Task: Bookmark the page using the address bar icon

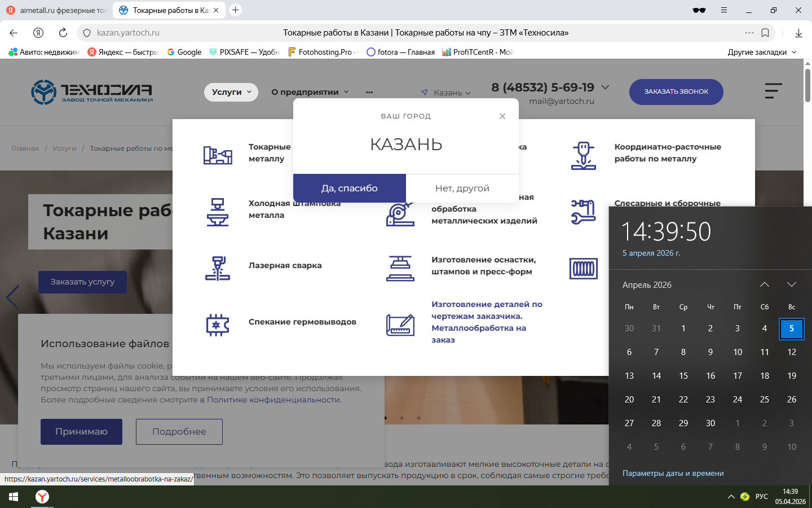Action: (765, 33)
